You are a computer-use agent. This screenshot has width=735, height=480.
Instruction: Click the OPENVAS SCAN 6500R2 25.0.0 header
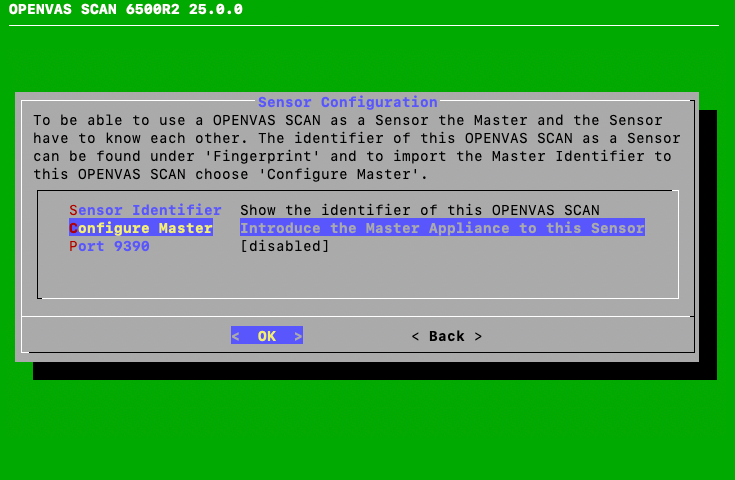tap(125, 10)
